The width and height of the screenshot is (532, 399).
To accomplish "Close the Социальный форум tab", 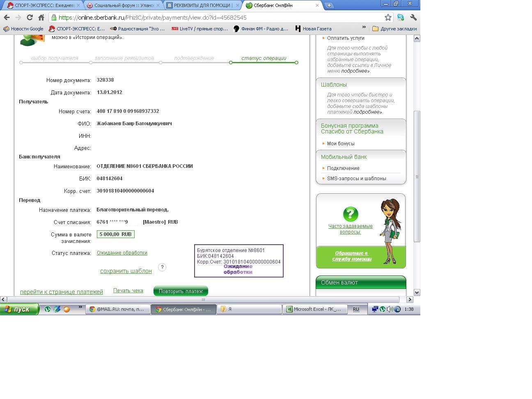I will point(158,5).
